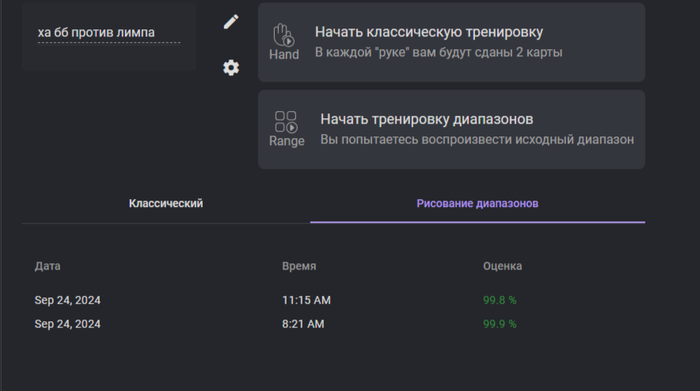This screenshot has height=391, width=700.
Task: Click the 'ха бб против лимпа' name field
Action: (109, 33)
